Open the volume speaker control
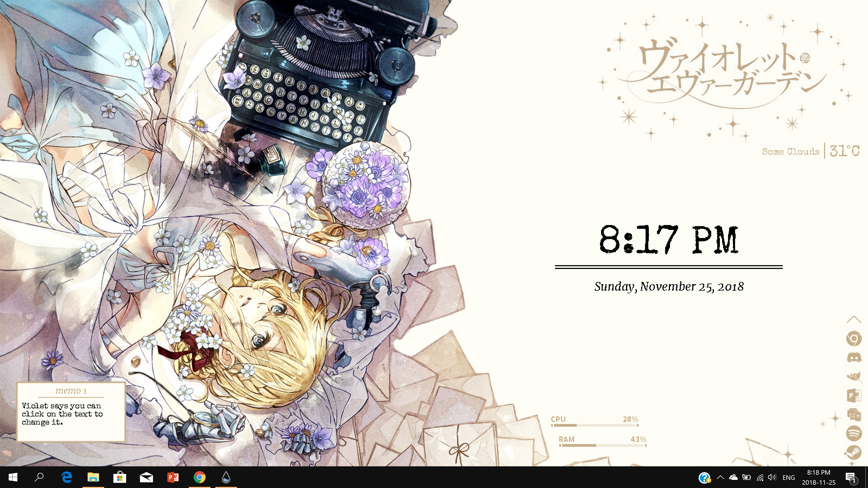Image resolution: width=868 pixels, height=488 pixels. [772, 477]
